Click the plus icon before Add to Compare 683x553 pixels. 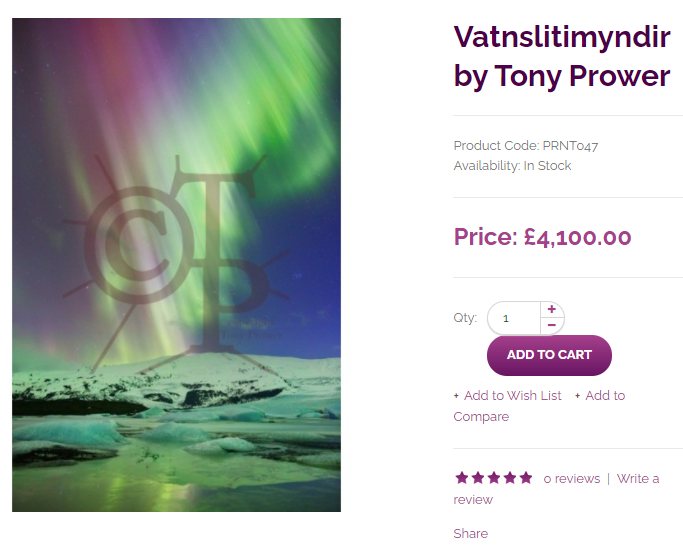pyautogui.click(x=577, y=396)
